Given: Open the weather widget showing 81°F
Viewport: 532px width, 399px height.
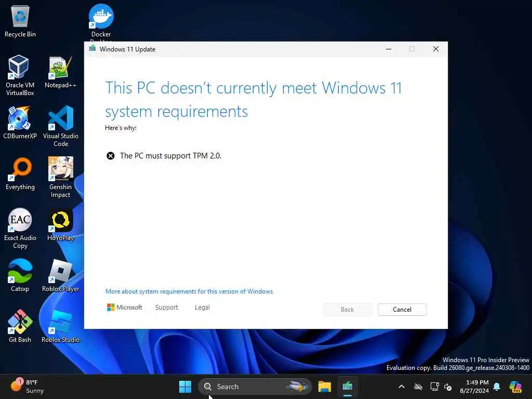Looking at the screenshot, I should [27, 387].
